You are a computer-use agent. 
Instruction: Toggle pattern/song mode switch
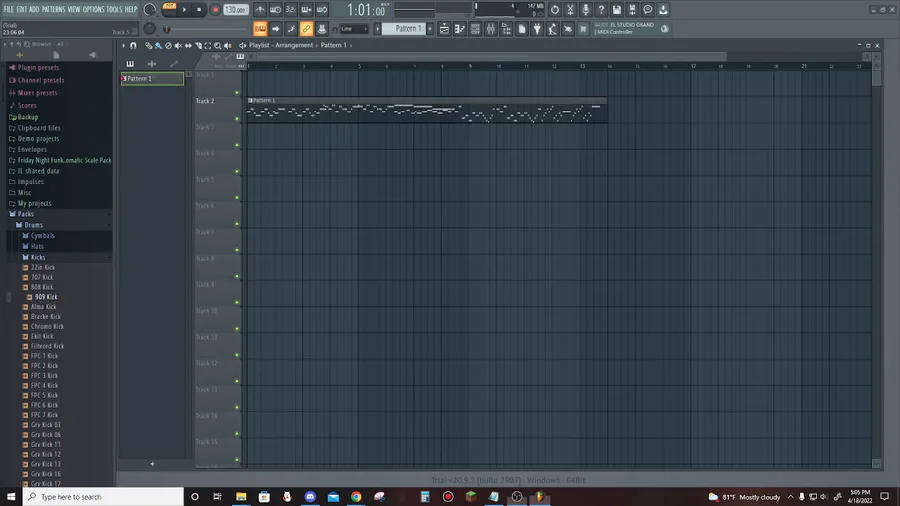pyautogui.click(x=169, y=9)
